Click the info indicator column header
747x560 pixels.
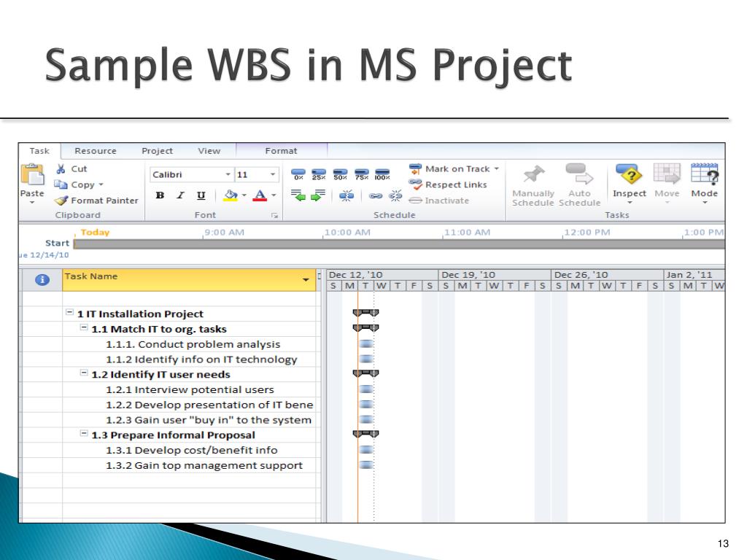[42, 280]
